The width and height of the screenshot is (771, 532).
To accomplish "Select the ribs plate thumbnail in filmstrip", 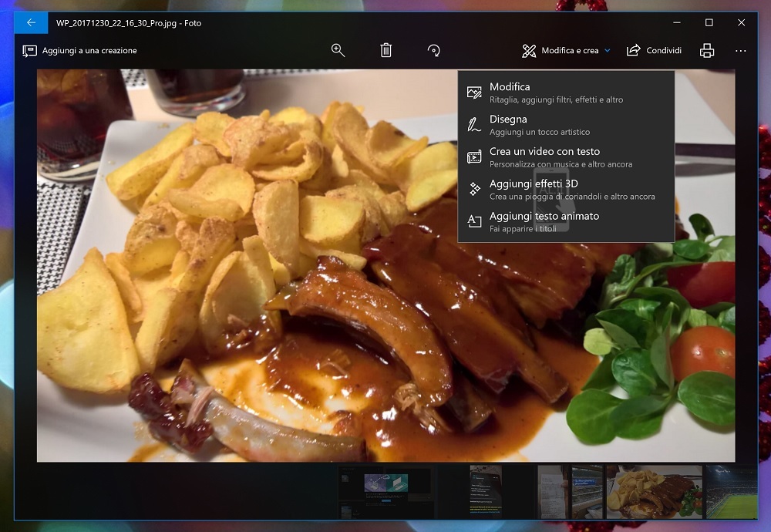I will pyautogui.click(x=654, y=492).
